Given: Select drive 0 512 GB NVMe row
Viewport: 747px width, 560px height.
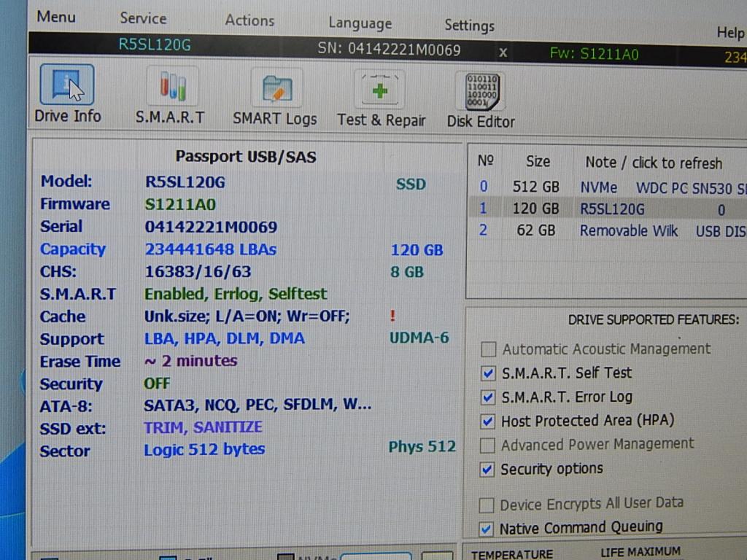Looking at the screenshot, I should (x=608, y=187).
